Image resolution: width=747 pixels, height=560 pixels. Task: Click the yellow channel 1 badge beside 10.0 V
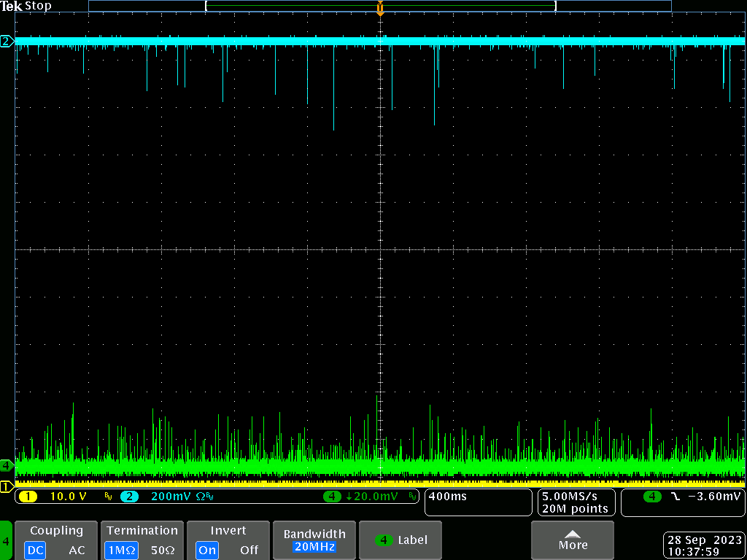point(28,497)
